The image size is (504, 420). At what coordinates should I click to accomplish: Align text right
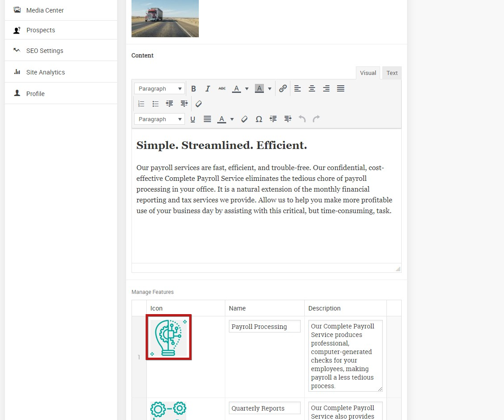pyautogui.click(x=326, y=89)
